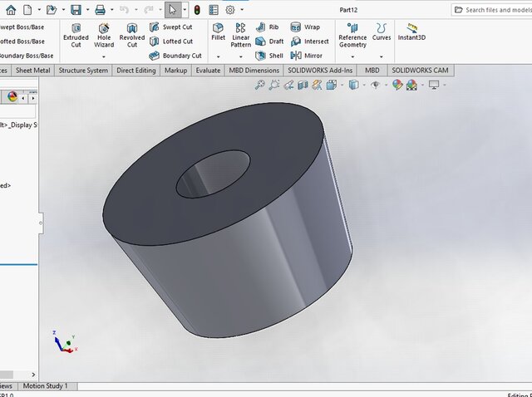Select the Revolved Cut tool
This screenshot has width=532, height=397.
[x=132, y=35]
